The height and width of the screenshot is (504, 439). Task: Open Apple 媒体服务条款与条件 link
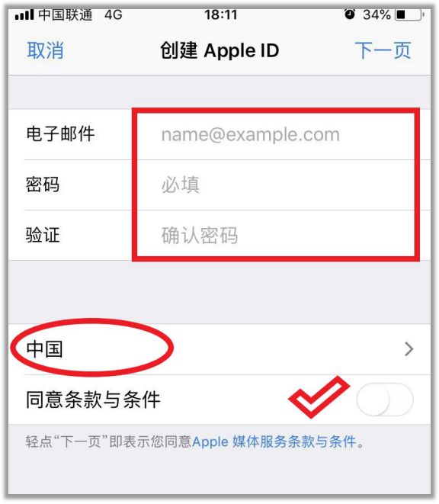click(275, 441)
